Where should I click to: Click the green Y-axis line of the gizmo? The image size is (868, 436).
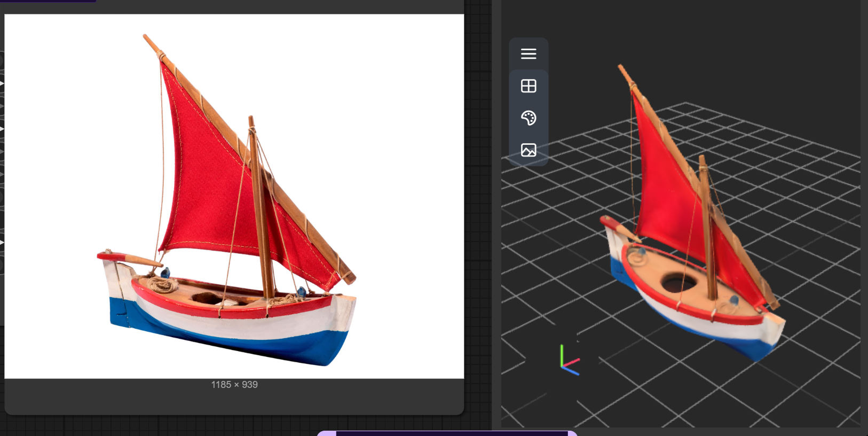[x=562, y=355]
